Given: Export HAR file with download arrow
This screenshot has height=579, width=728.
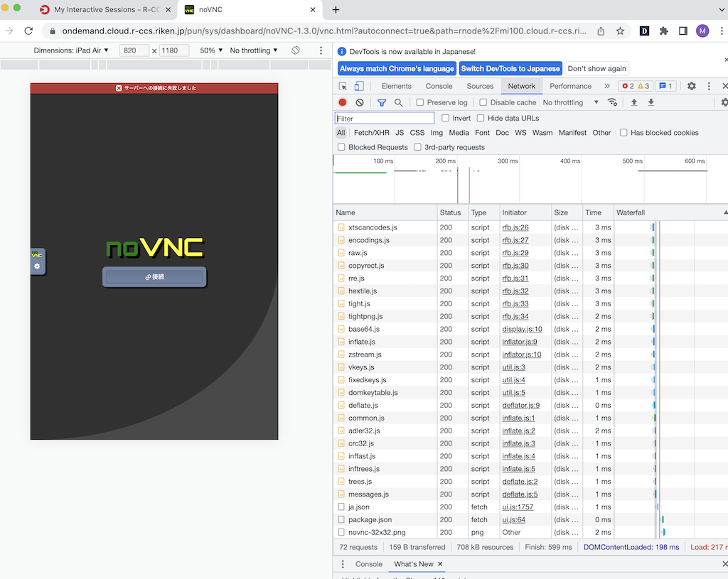Looking at the screenshot, I should [651, 102].
